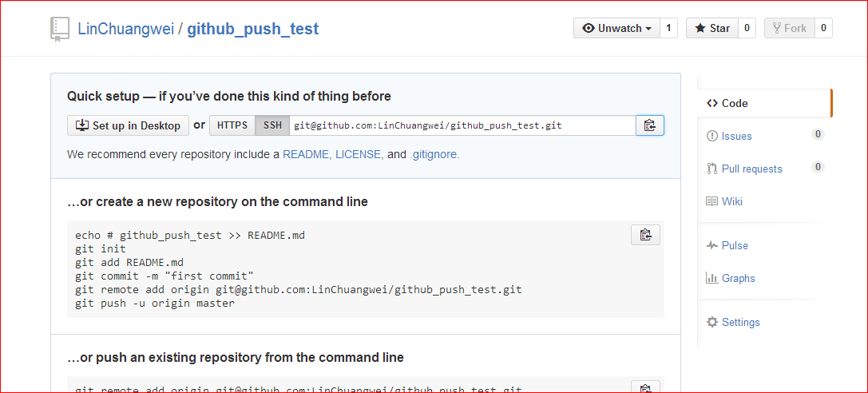Image resolution: width=868 pixels, height=393 pixels.
Task: Switch clone URL protocol to HTTPS
Action: point(232,125)
